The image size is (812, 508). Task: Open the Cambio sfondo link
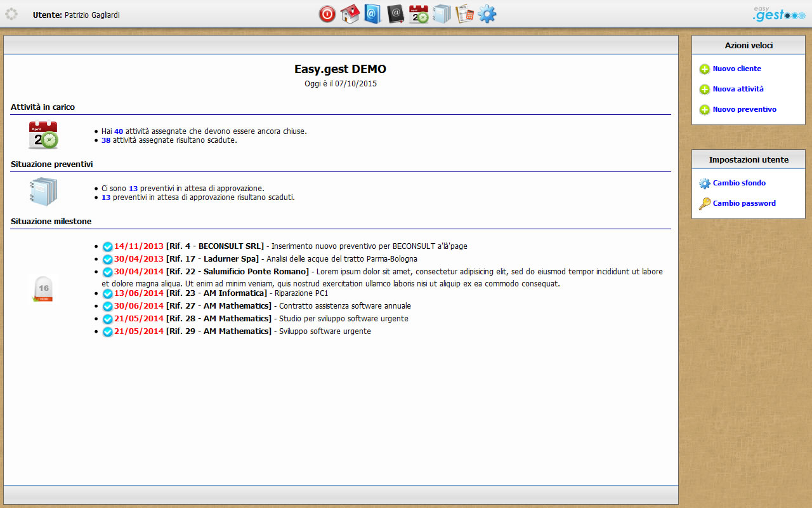click(x=739, y=183)
